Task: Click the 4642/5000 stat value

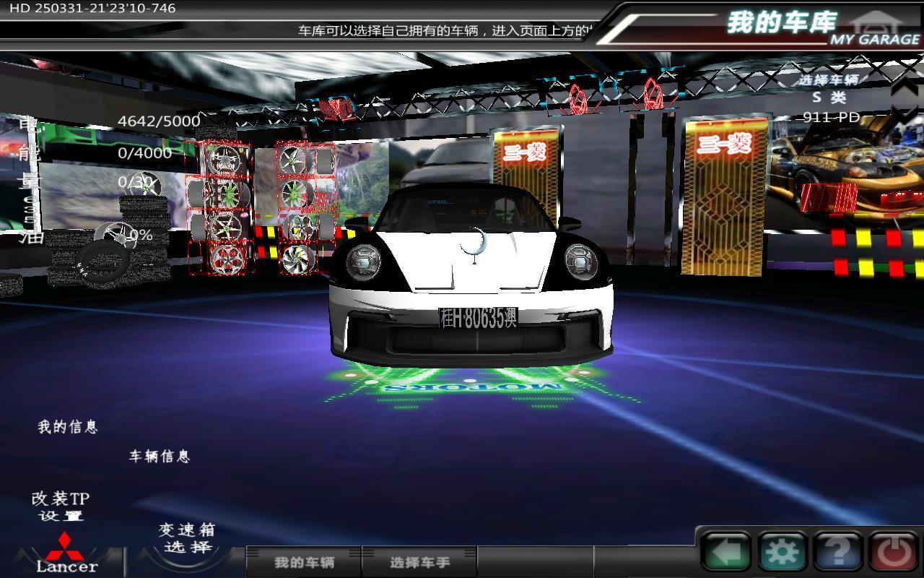Action: [159, 121]
